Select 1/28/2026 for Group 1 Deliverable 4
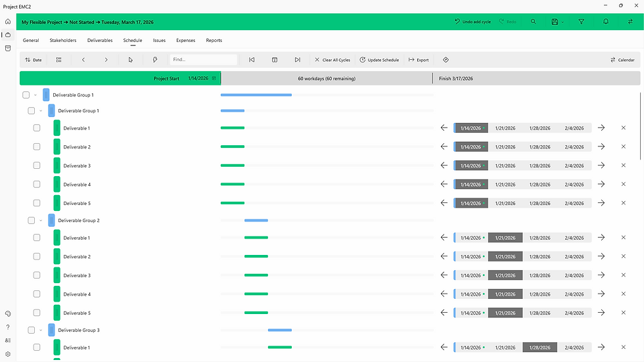Viewport: 644px width, 362px height. tap(540, 184)
